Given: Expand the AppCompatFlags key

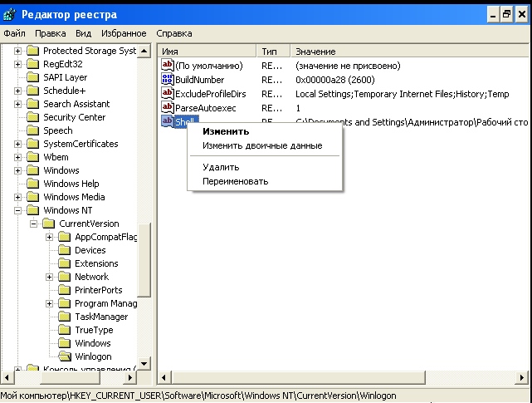Looking at the screenshot, I should pyautogui.click(x=50, y=237).
